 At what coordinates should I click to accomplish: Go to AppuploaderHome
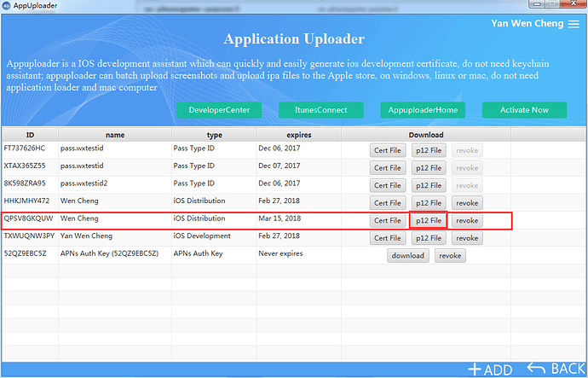click(x=423, y=110)
